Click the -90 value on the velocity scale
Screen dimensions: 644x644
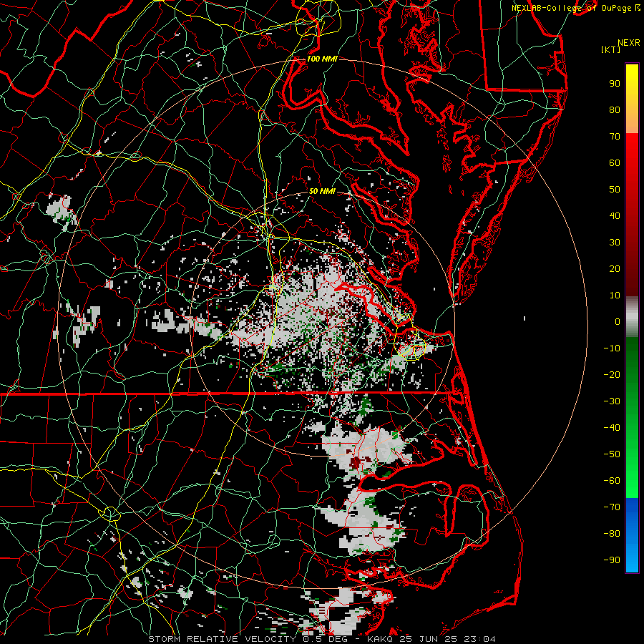click(612, 560)
